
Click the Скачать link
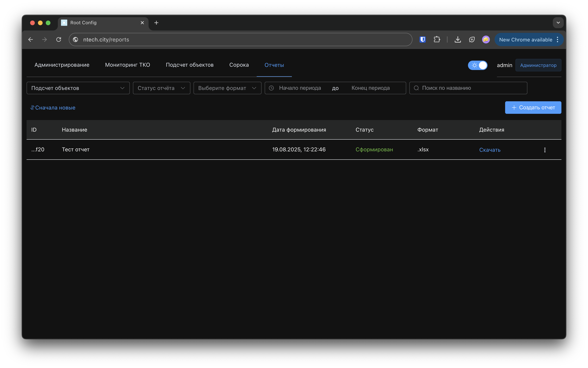pos(489,150)
